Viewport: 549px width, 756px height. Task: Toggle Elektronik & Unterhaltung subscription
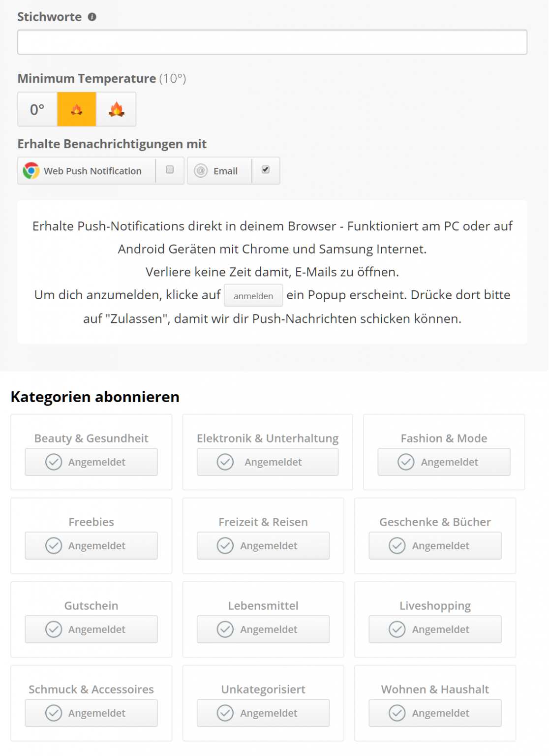tap(268, 462)
